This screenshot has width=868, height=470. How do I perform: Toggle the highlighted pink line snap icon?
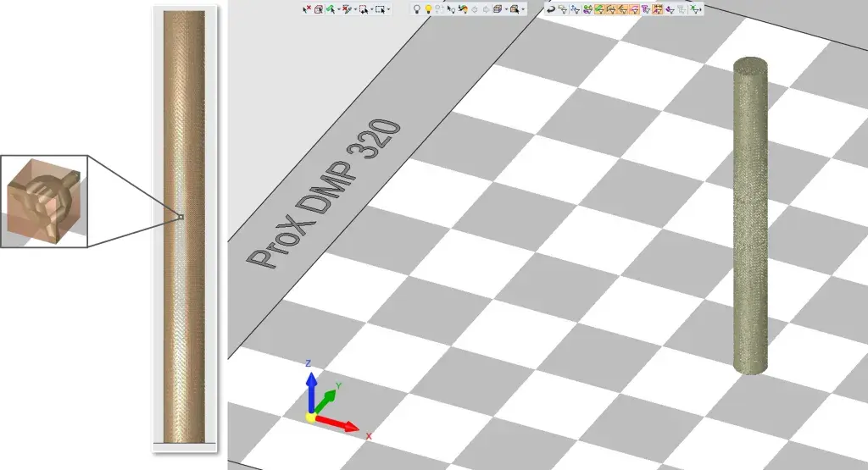(x=634, y=9)
